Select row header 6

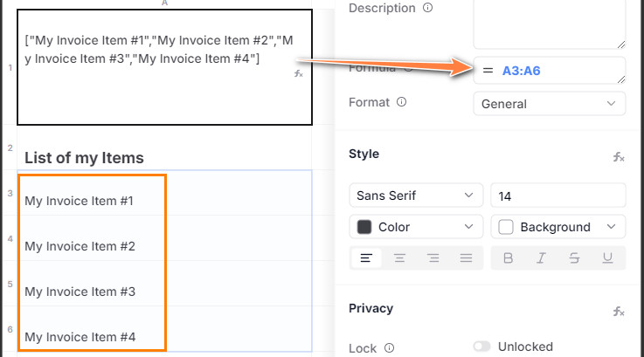click(10, 329)
